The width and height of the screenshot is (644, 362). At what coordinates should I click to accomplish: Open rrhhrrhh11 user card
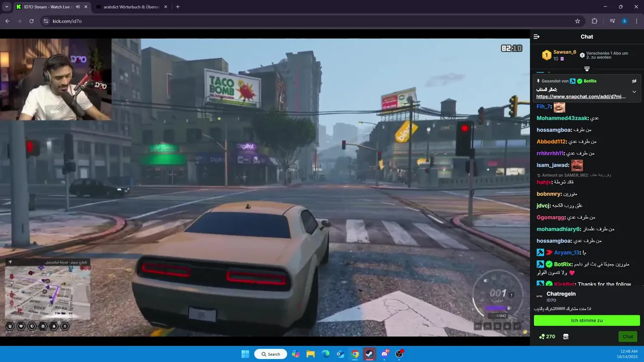(550, 153)
